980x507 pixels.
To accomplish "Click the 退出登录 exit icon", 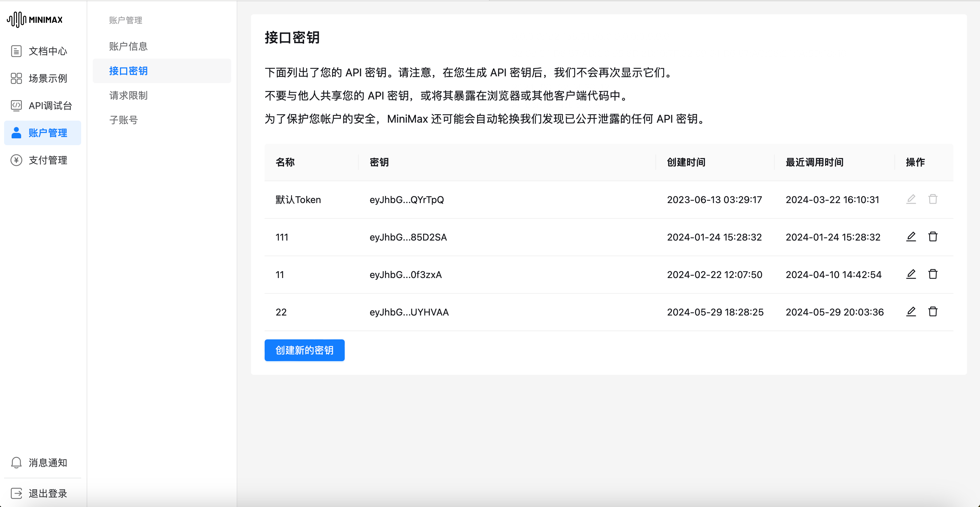I will point(16,493).
